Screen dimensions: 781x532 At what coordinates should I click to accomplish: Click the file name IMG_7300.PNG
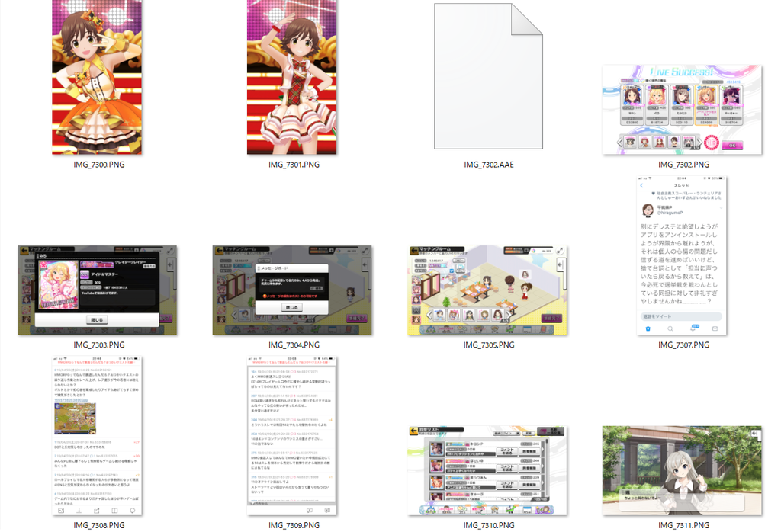(x=99, y=165)
